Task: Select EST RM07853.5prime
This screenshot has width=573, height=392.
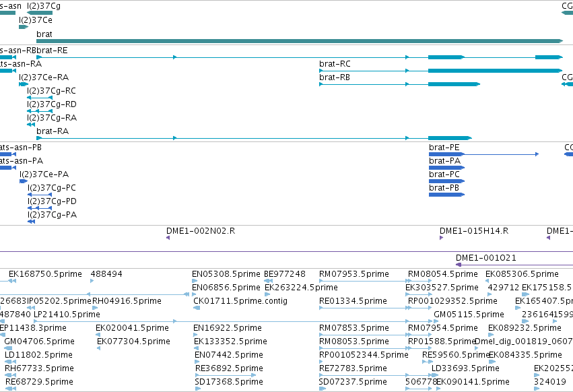Action: 354,328
